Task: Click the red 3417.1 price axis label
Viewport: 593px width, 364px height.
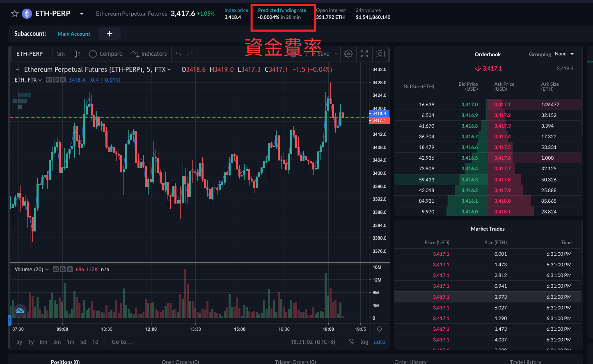Action: coord(379,120)
